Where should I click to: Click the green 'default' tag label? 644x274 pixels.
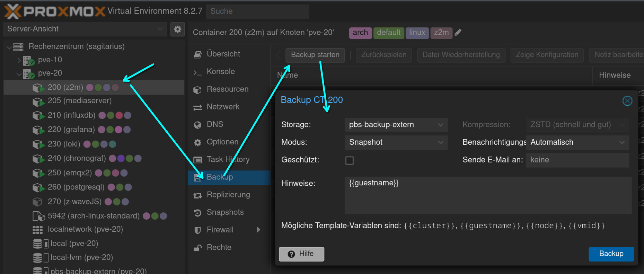point(389,33)
